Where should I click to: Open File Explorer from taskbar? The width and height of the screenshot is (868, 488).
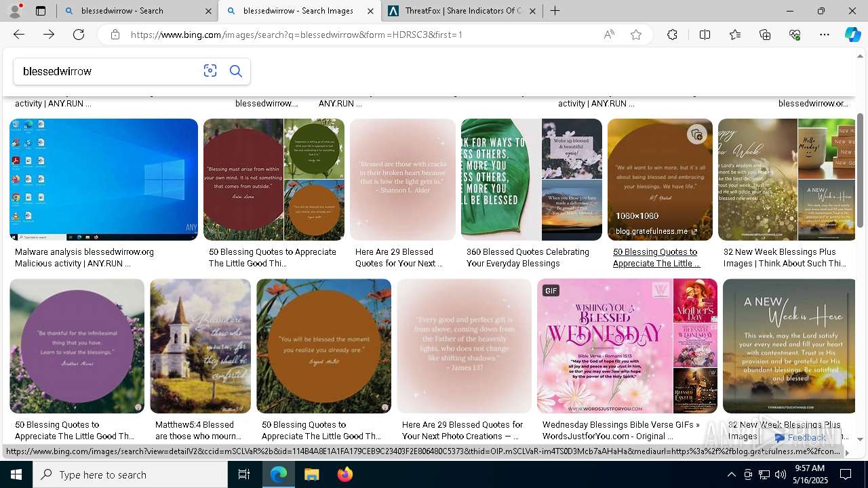pyautogui.click(x=311, y=474)
